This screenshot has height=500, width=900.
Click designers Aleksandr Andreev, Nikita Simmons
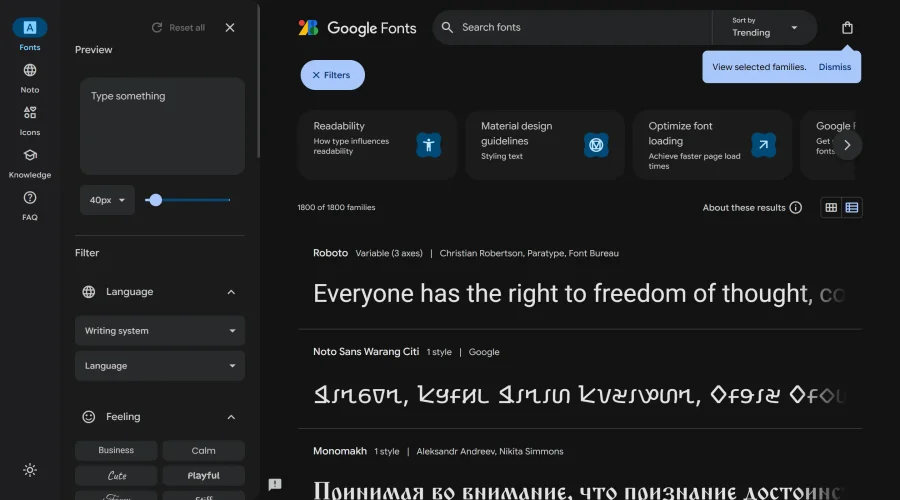[490, 451]
